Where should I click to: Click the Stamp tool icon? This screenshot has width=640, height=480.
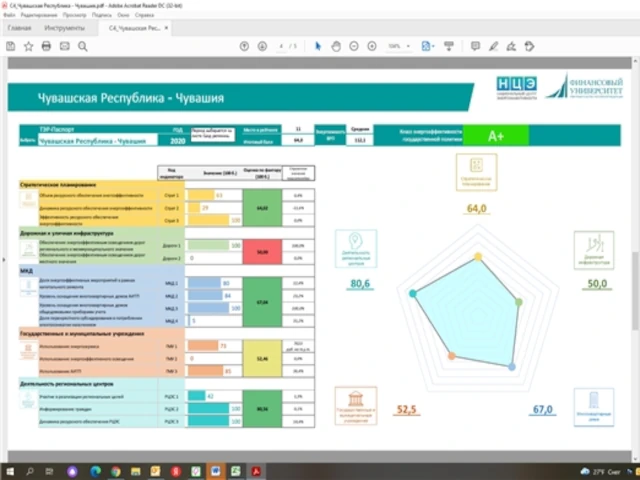[529, 46]
